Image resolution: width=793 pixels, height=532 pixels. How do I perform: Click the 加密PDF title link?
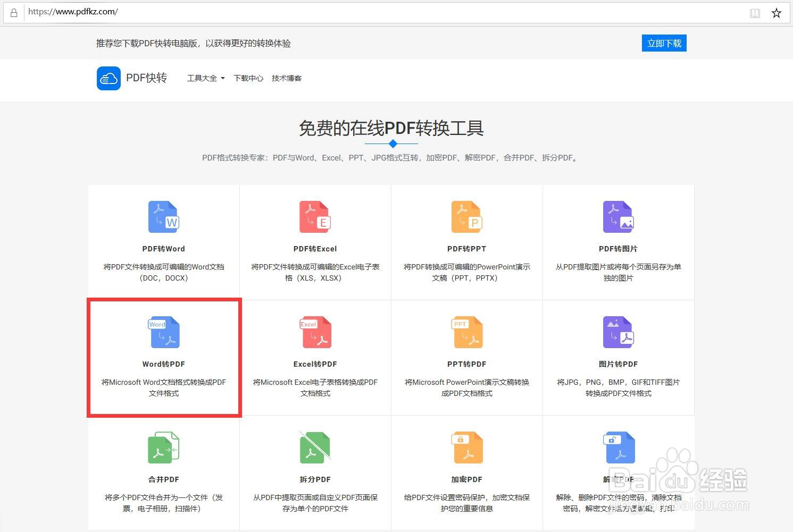click(x=467, y=479)
